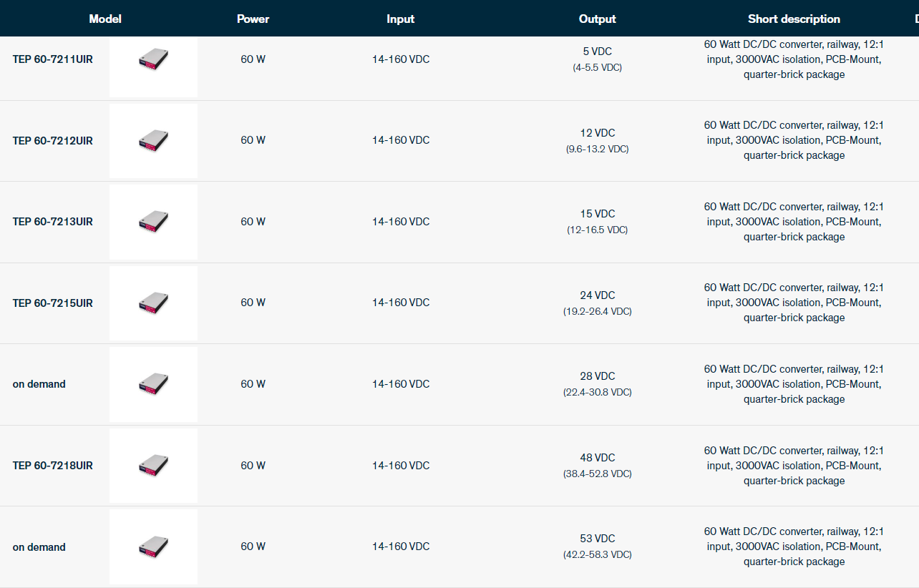Select the TEP 60-7213UIR converter thumbnail
This screenshot has width=919, height=588.
(153, 222)
